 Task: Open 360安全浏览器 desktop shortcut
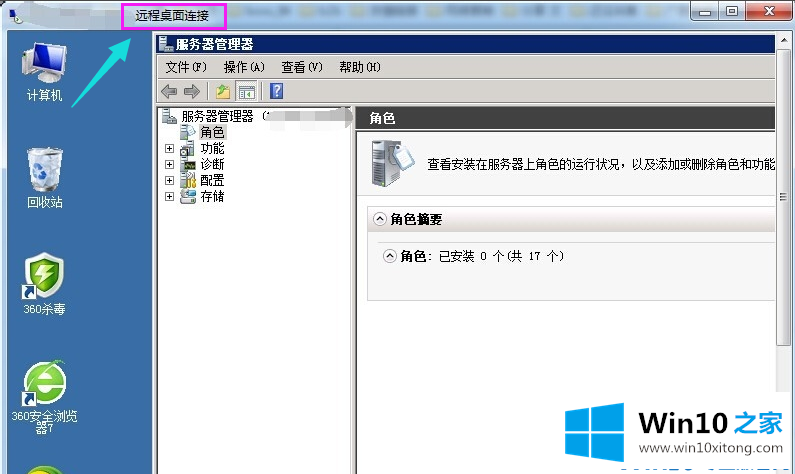click(44, 395)
